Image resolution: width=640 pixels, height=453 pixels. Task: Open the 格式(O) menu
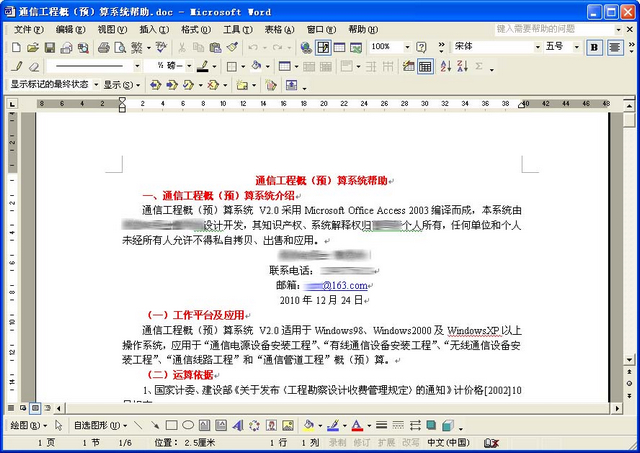[196, 30]
